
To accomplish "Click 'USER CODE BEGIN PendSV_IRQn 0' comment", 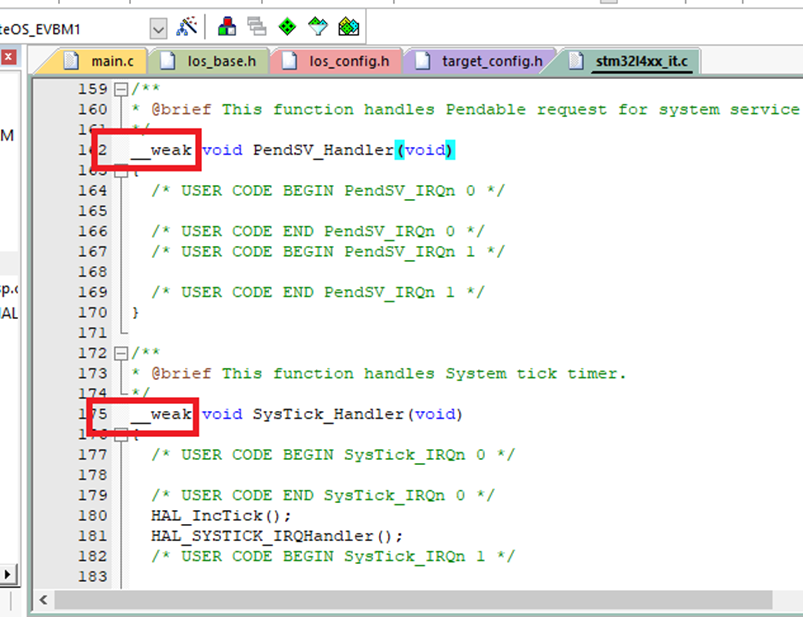I will [x=328, y=190].
